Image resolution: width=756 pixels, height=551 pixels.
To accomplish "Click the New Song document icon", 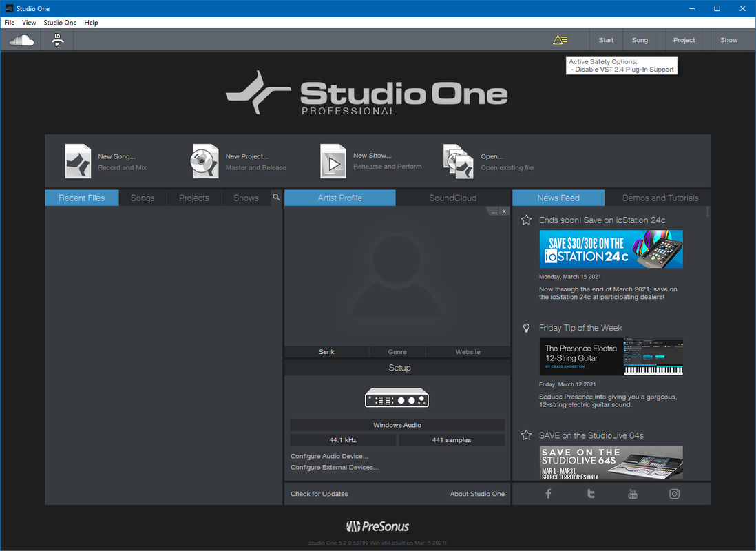I will pyautogui.click(x=78, y=161).
